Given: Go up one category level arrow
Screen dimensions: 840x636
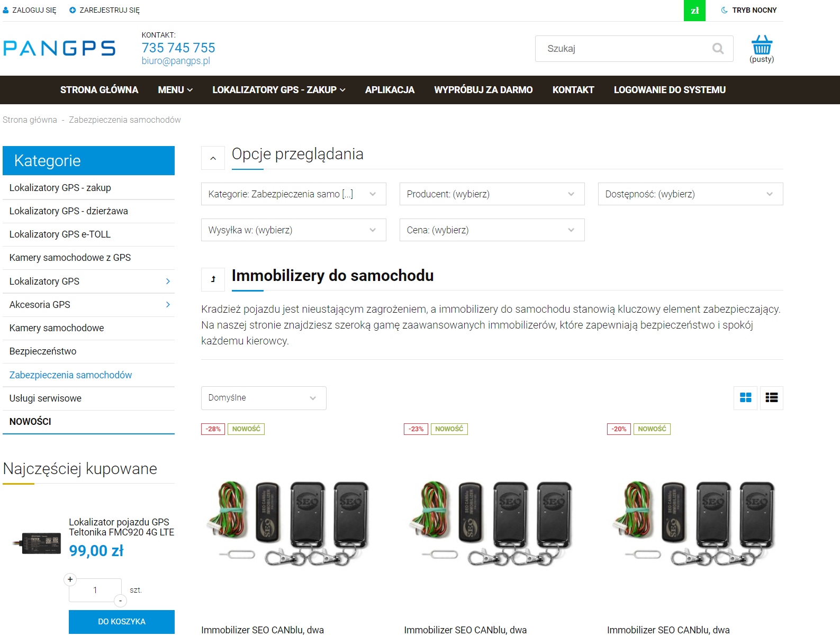Looking at the screenshot, I should (x=213, y=279).
